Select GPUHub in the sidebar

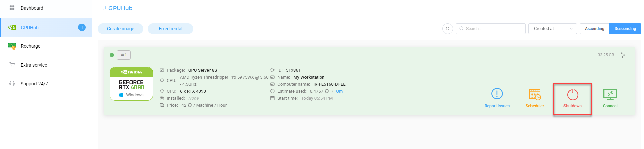point(30,28)
